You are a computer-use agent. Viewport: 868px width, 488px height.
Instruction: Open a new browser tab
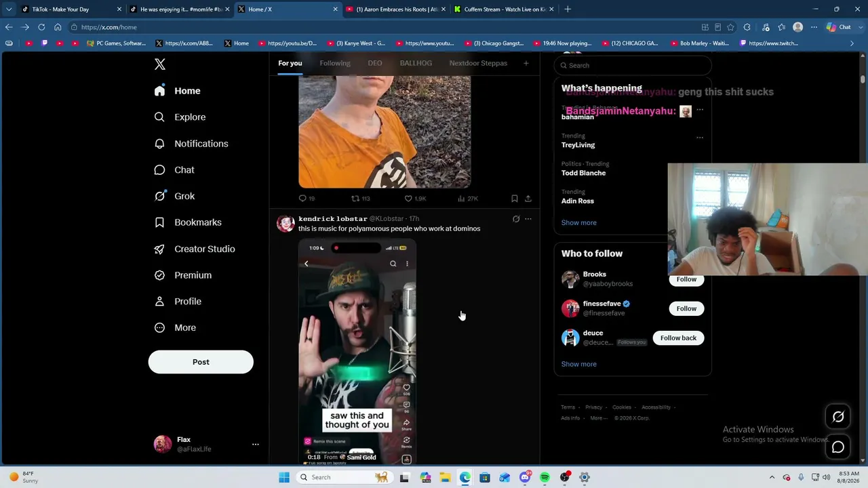tap(568, 9)
